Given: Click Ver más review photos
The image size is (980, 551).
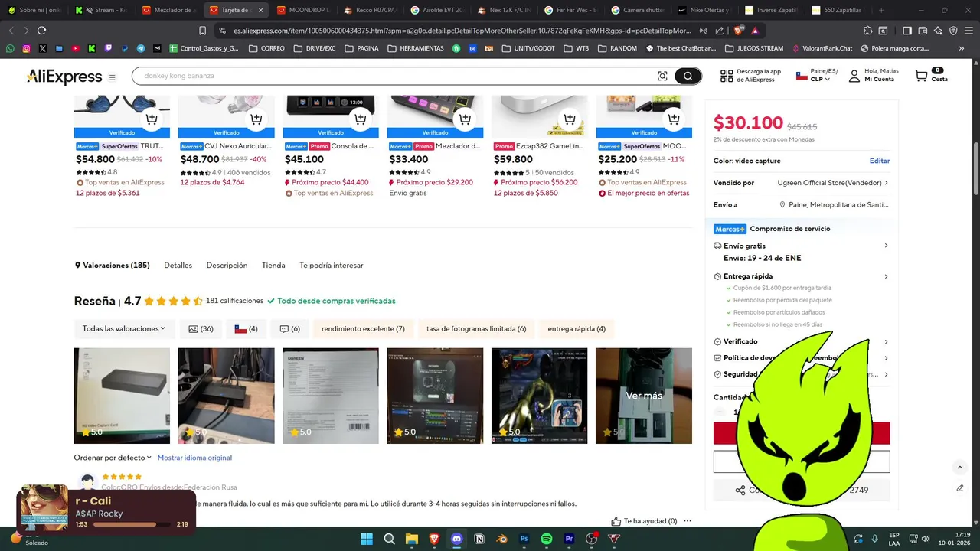Looking at the screenshot, I should coord(643,396).
